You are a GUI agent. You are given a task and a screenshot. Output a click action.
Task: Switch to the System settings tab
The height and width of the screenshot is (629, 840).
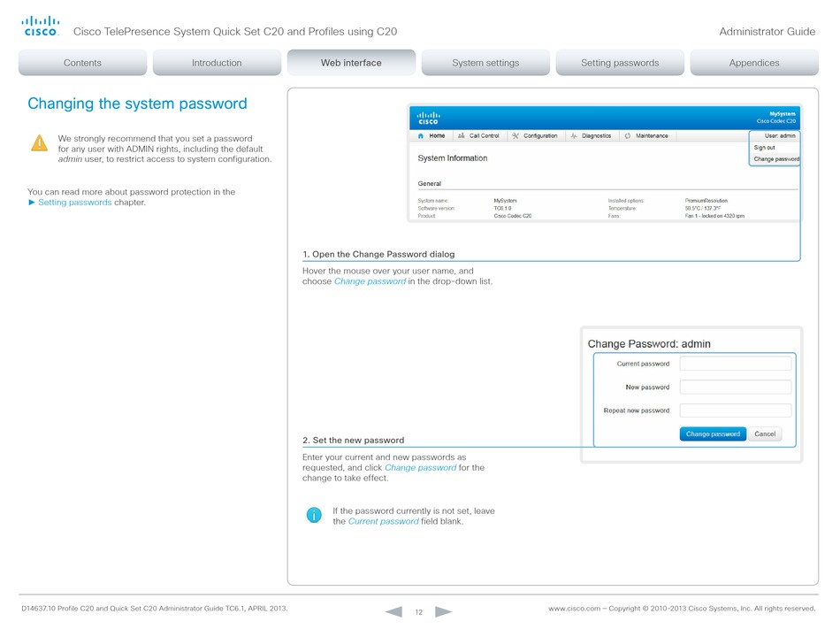click(486, 63)
